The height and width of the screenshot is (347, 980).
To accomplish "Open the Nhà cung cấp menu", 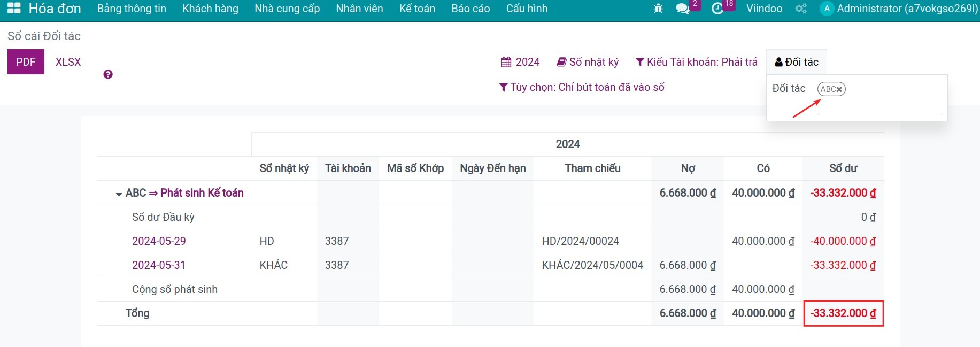I will (287, 9).
